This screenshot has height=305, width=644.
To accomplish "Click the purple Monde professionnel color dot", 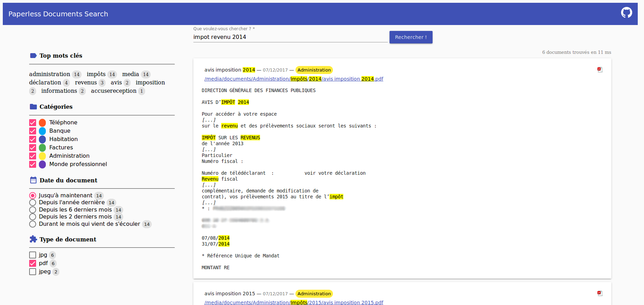I will tap(42, 164).
